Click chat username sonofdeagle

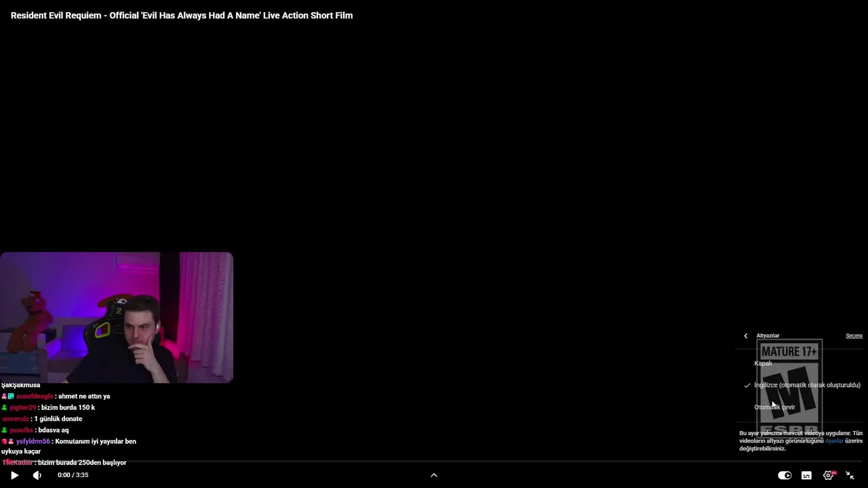click(35, 396)
